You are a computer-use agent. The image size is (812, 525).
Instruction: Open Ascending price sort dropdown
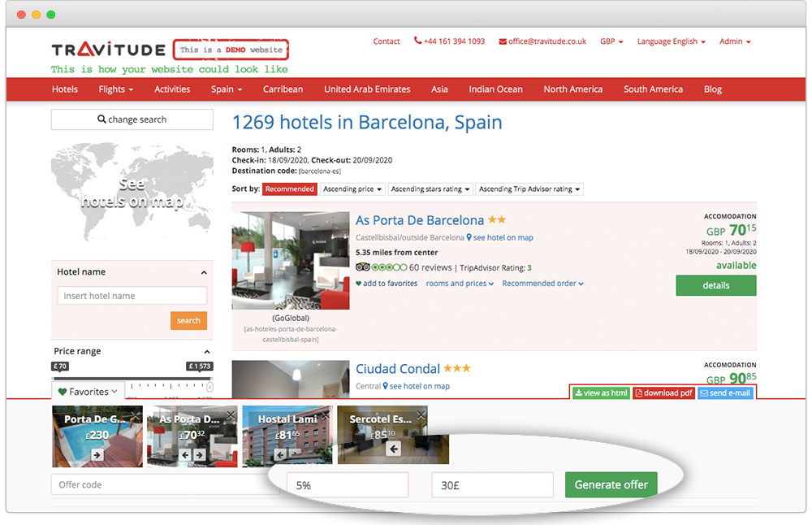pyautogui.click(x=352, y=189)
